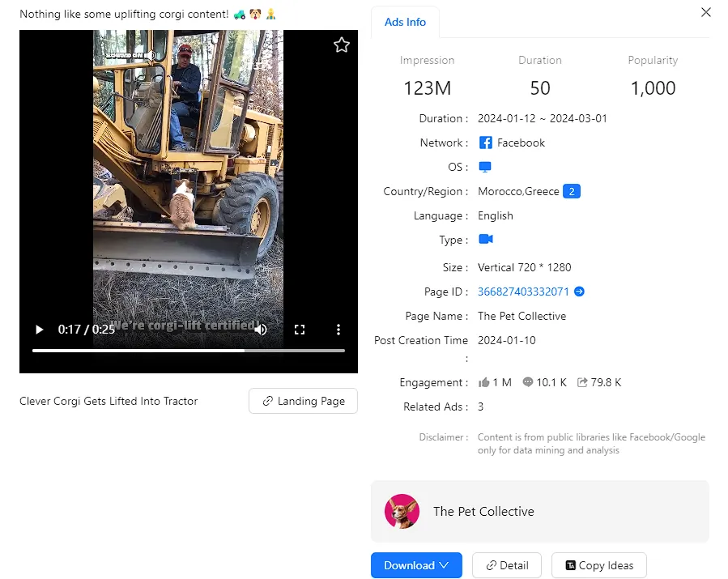Close the ad details panel
The image size is (728, 579).
click(x=705, y=12)
